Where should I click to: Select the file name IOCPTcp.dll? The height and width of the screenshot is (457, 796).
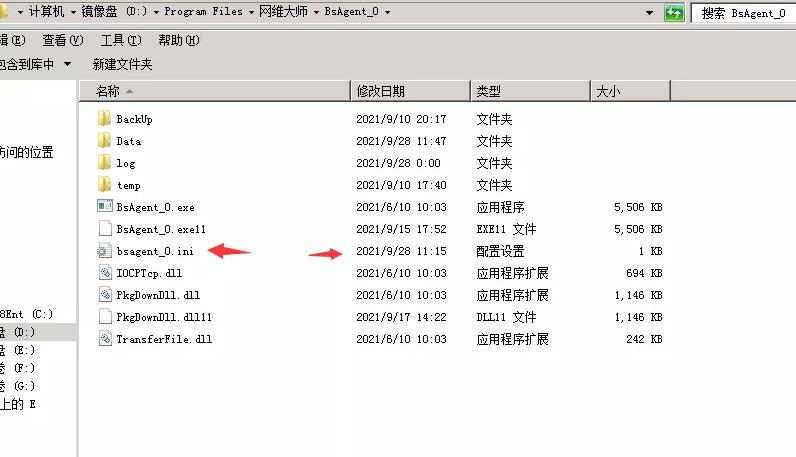point(149,273)
